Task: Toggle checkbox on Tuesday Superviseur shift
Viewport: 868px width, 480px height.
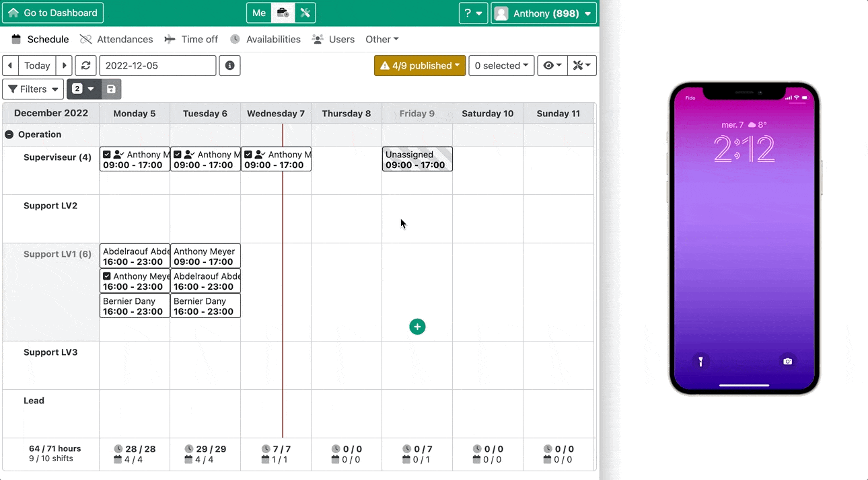Action: [x=178, y=155]
